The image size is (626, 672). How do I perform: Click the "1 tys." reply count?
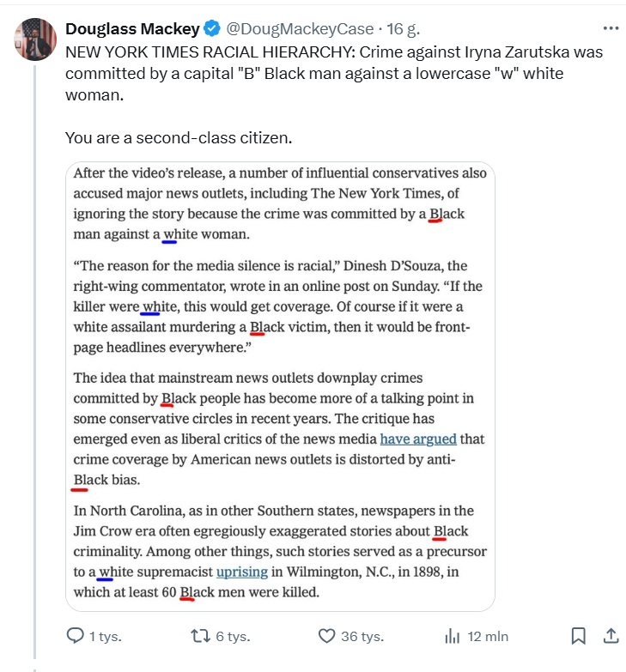click(x=105, y=637)
